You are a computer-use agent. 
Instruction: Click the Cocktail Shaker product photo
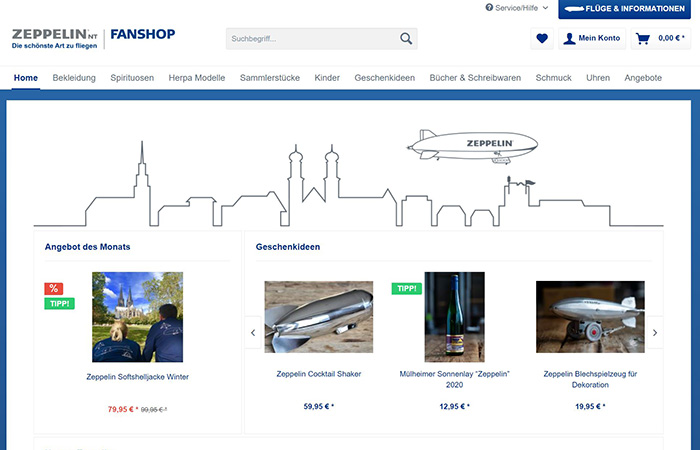tap(319, 317)
